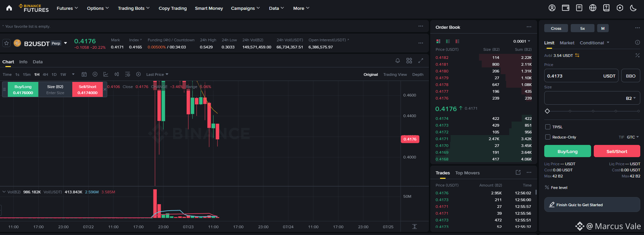Switch to the Top Movers tab

tap(468, 173)
